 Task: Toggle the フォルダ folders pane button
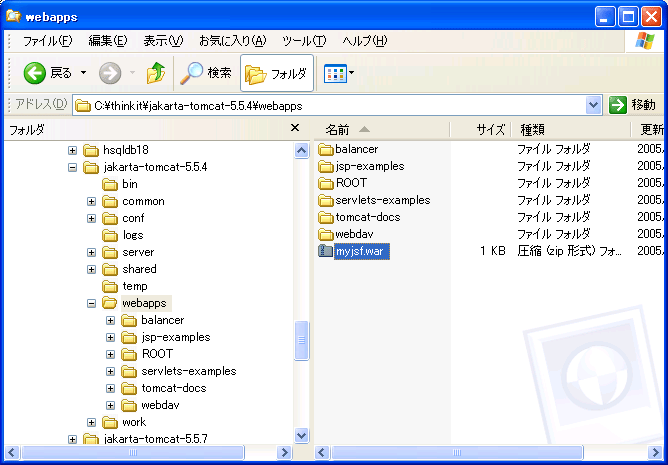pyautogui.click(x=277, y=73)
